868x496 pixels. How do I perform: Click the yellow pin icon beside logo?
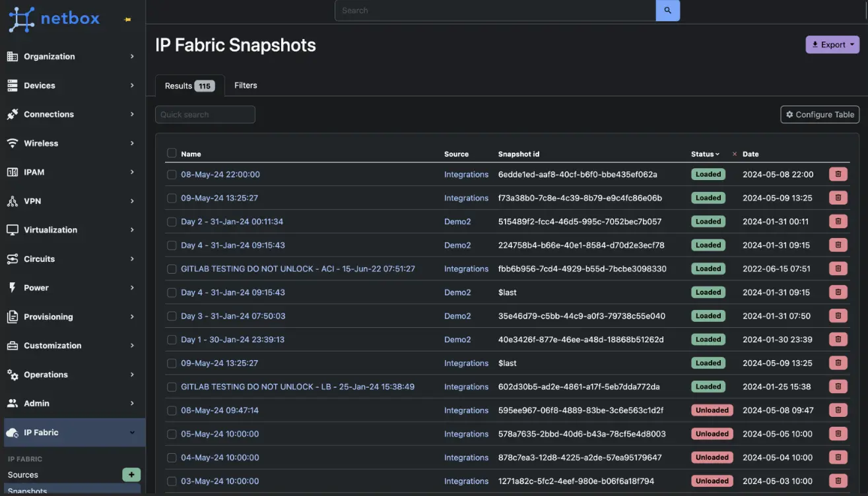(127, 20)
